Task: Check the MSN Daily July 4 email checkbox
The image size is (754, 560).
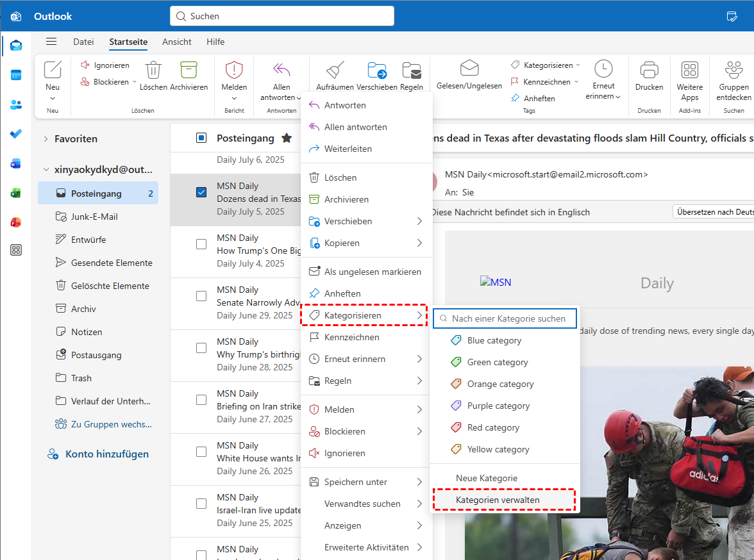Action: click(x=201, y=243)
